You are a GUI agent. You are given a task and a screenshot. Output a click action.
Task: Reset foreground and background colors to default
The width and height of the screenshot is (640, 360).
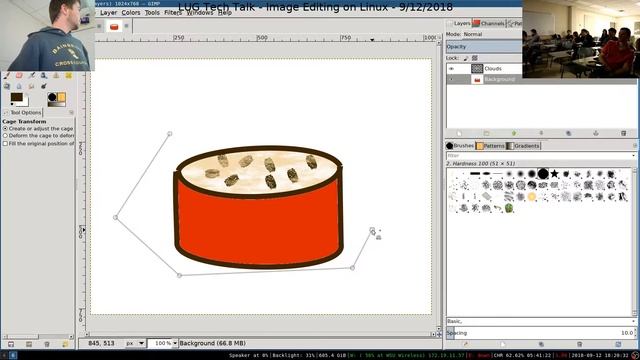(x=13, y=104)
